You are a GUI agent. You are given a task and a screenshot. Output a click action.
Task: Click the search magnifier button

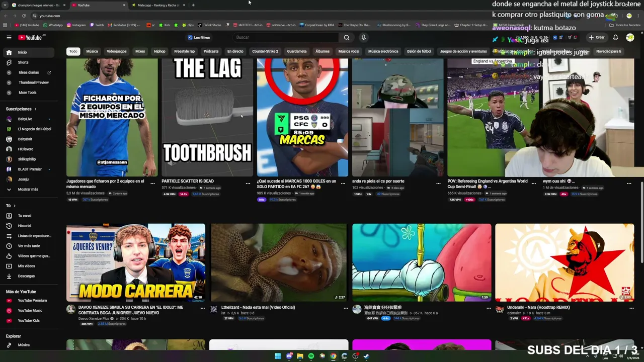[x=347, y=37]
